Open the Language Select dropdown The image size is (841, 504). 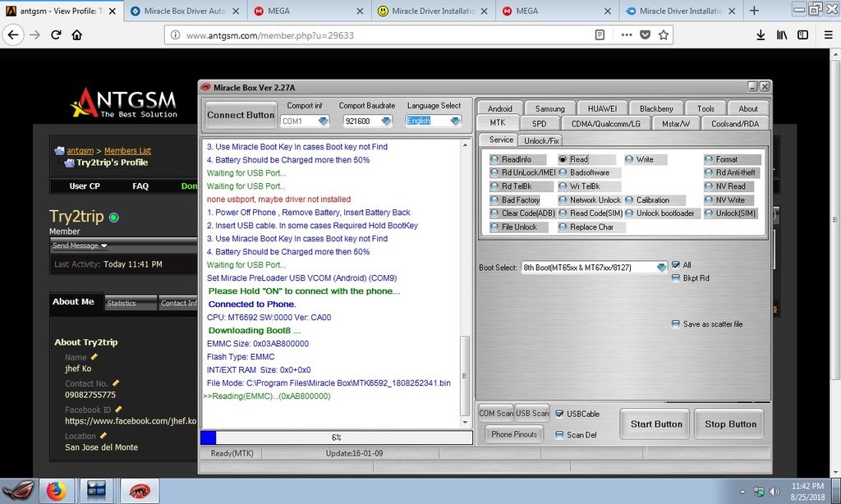pos(455,121)
